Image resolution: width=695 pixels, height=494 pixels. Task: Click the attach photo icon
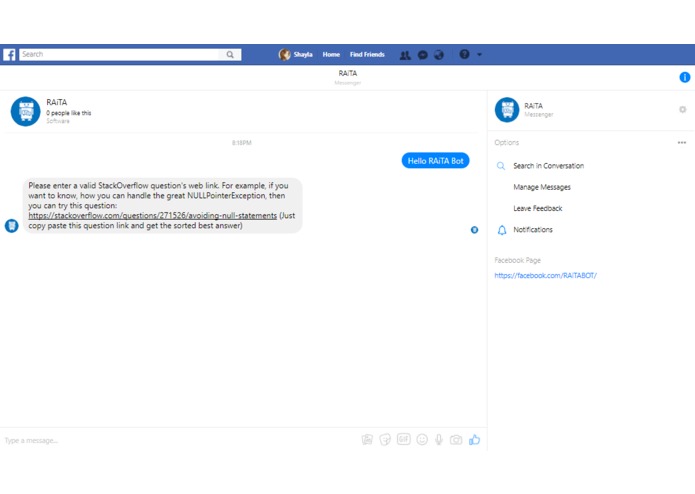tap(367, 440)
